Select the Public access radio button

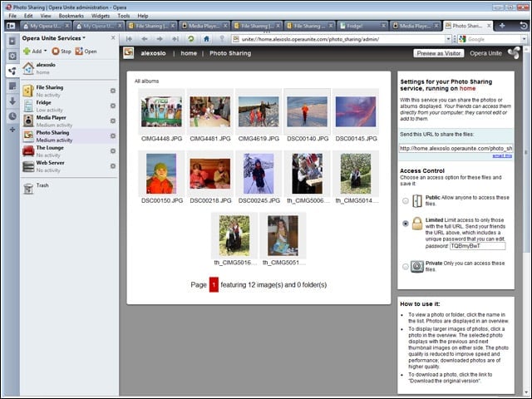405,201
